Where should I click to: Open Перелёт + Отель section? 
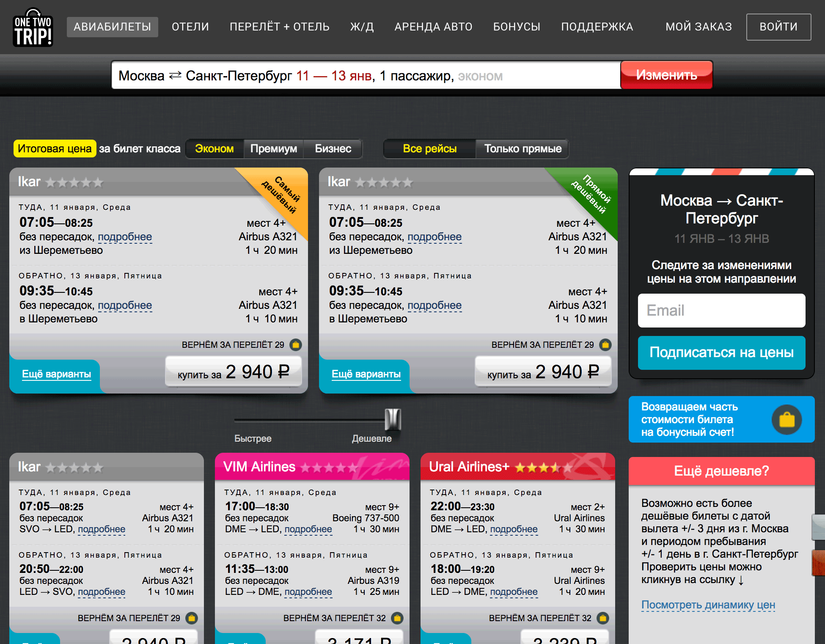(x=280, y=27)
